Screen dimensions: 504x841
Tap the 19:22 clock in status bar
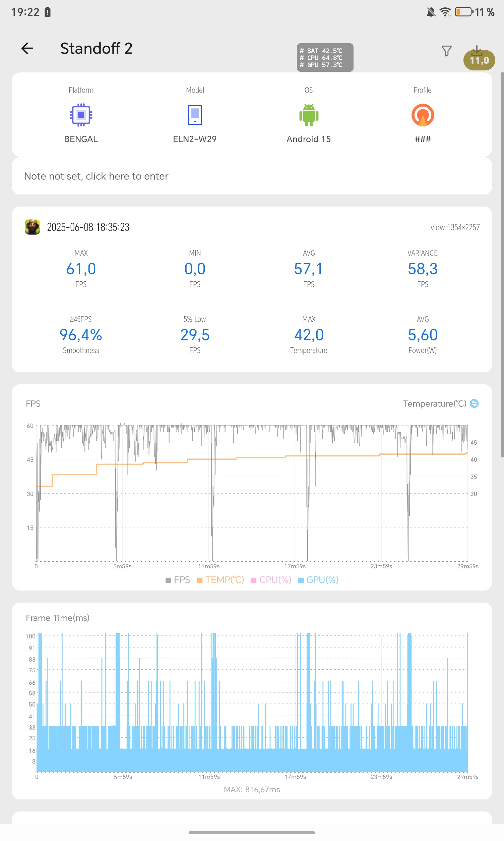25,12
